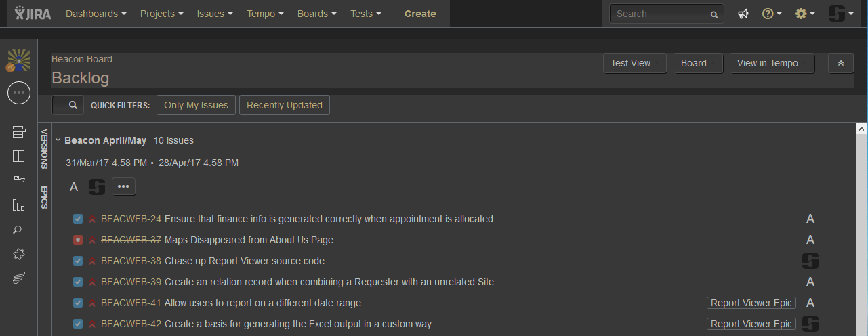The width and height of the screenshot is (868, 336).
Task: Click the Beacon project avatar icon
Action: [18, 60]
